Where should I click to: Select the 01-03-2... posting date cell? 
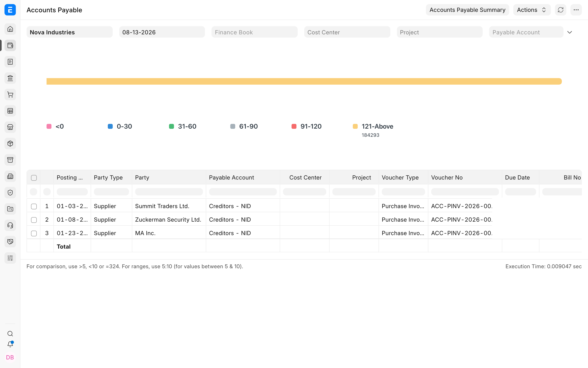coord(72,206)
